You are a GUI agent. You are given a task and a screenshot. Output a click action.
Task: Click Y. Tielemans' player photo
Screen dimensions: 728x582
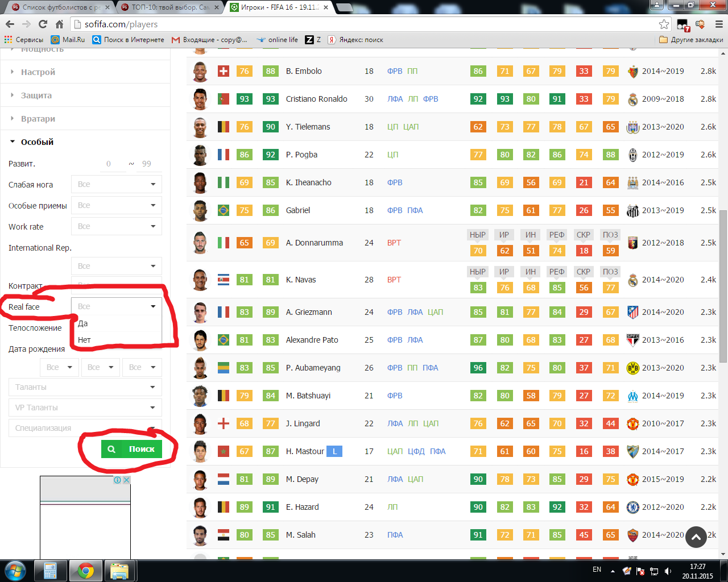[200, 127]
